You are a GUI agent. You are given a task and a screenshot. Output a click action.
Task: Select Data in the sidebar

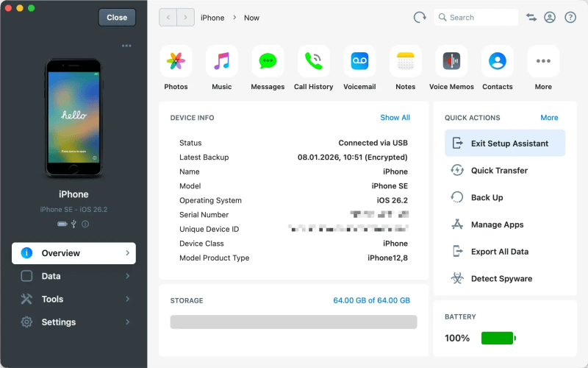(74, 276)
